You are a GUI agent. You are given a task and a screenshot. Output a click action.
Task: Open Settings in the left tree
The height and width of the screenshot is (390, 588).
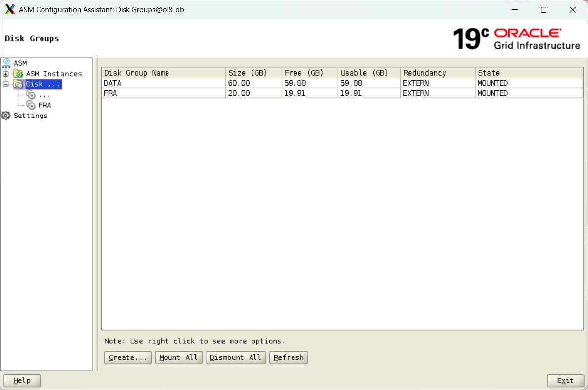31,116
